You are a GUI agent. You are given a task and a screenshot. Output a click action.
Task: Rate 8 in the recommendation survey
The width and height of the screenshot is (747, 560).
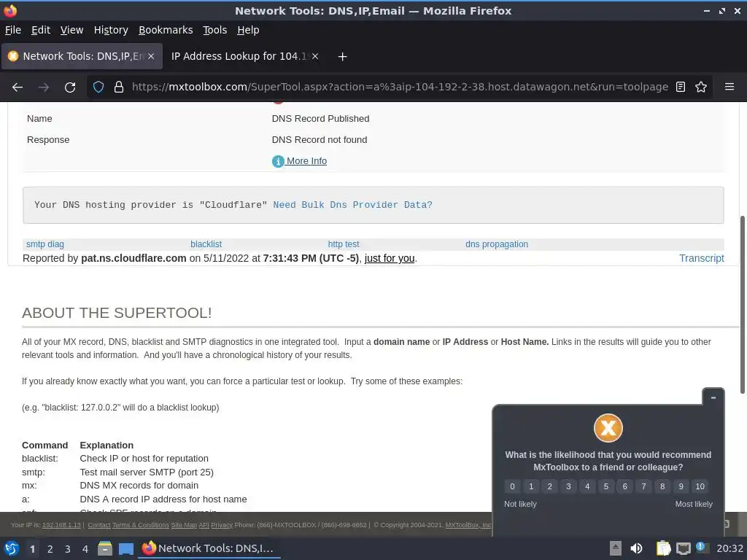tap(662, 486)
